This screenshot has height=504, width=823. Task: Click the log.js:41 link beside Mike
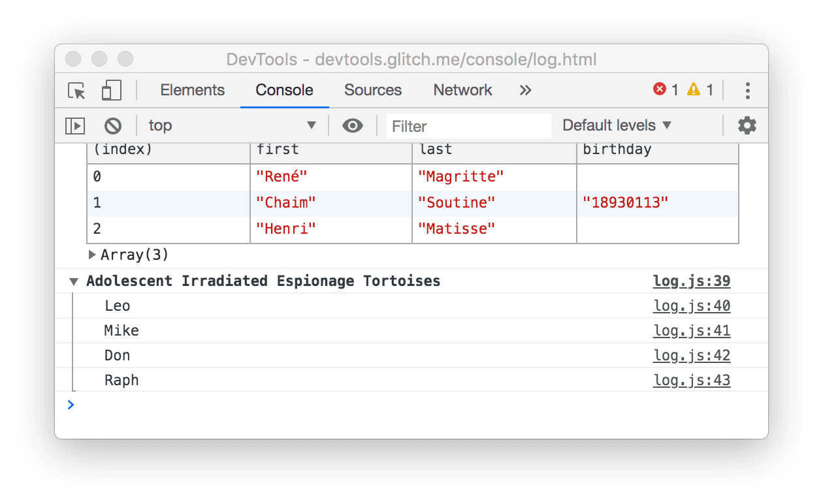[x=692, y=330]
